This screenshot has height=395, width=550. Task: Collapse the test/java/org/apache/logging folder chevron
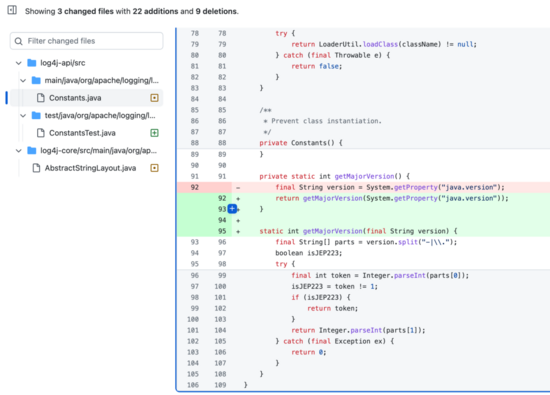click(x=23, y=116)
